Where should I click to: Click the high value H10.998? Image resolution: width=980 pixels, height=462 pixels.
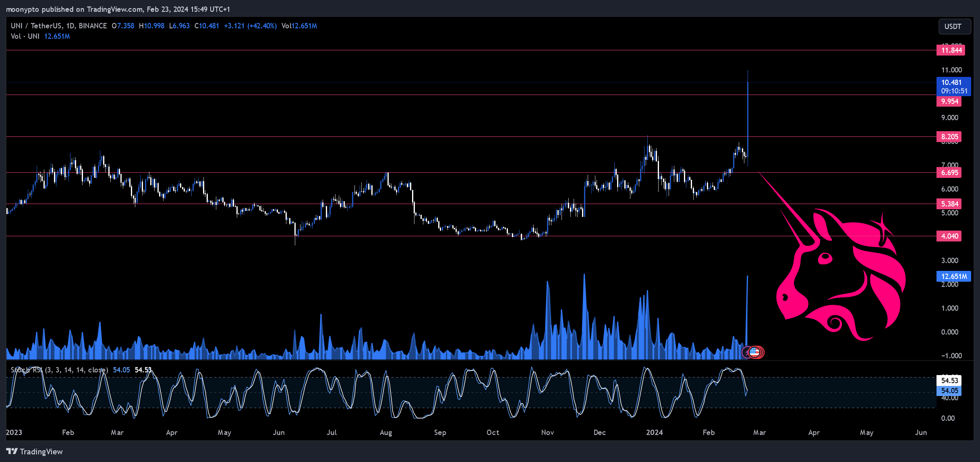(x=151, y=26)
